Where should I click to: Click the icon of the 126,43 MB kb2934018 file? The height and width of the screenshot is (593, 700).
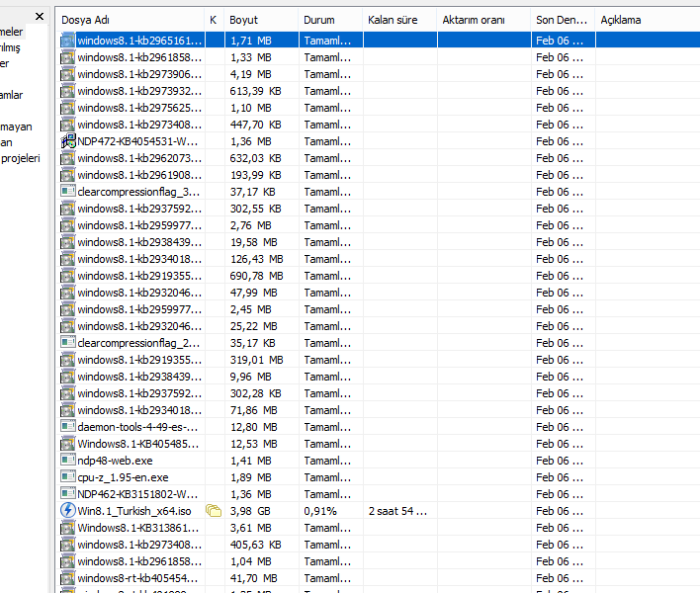(x=68, y=259)
